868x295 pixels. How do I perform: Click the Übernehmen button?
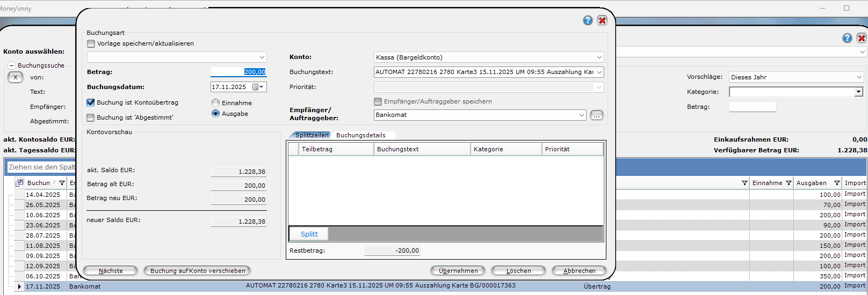(x=458, y=271)
